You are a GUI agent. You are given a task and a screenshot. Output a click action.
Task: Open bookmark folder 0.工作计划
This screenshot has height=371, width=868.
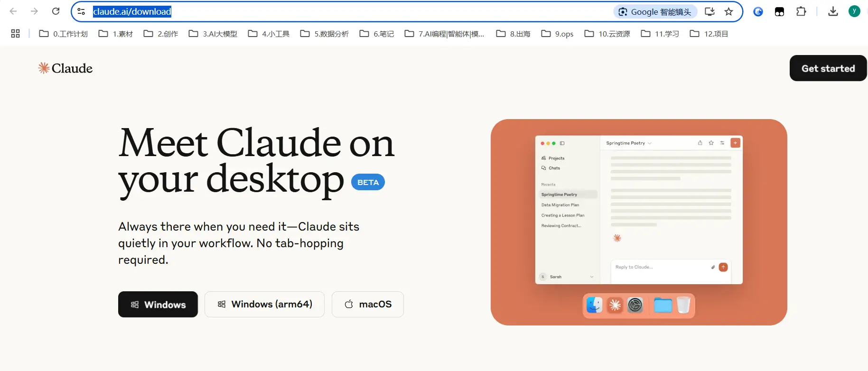[64, 34]
